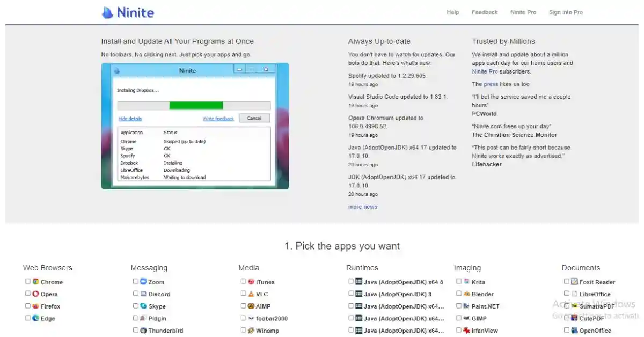Click the LibreOffice icon
Screen dimensions: 644x337
click(x=574, y=294)
